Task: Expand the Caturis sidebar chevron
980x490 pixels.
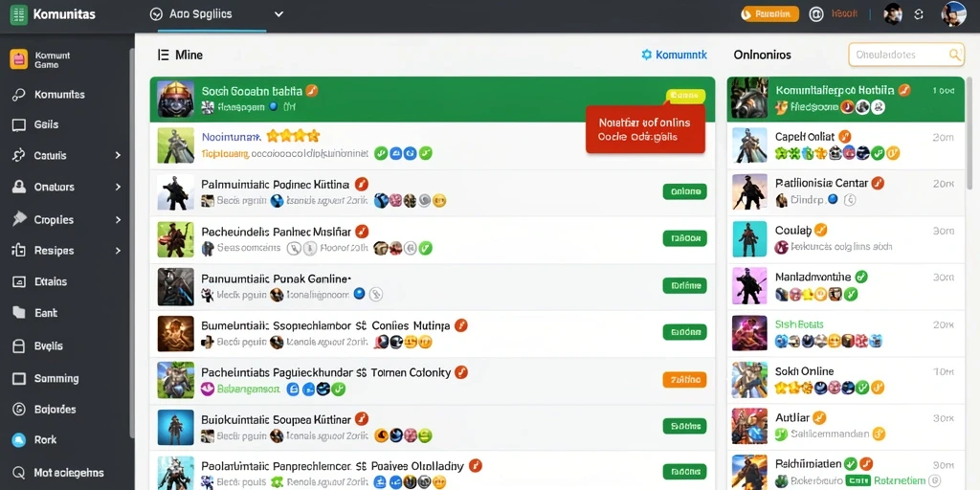Action: click(x=118, y=155)
